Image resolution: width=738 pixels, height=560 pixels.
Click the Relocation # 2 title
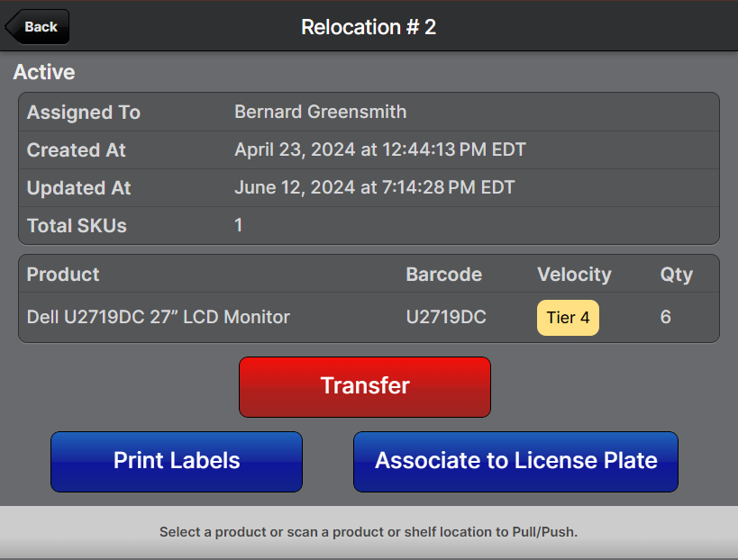tap(369, 27)
